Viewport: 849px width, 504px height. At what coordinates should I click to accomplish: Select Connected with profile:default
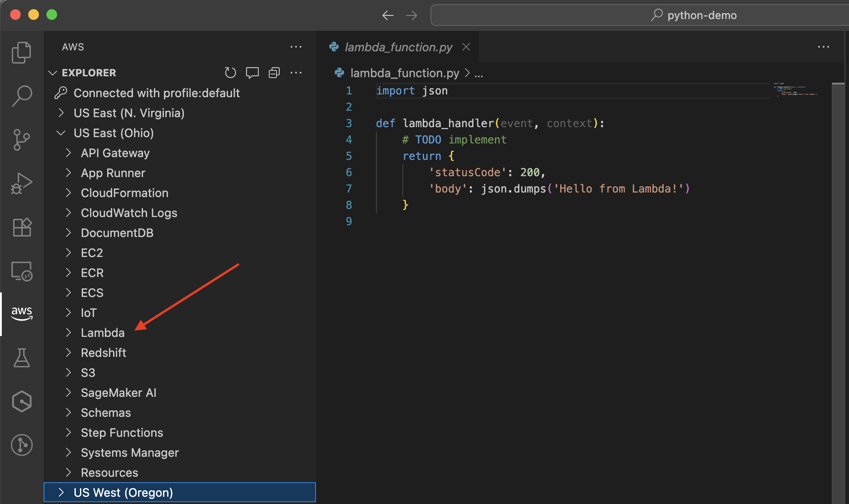pyautogui.click(x=157, y=93)
